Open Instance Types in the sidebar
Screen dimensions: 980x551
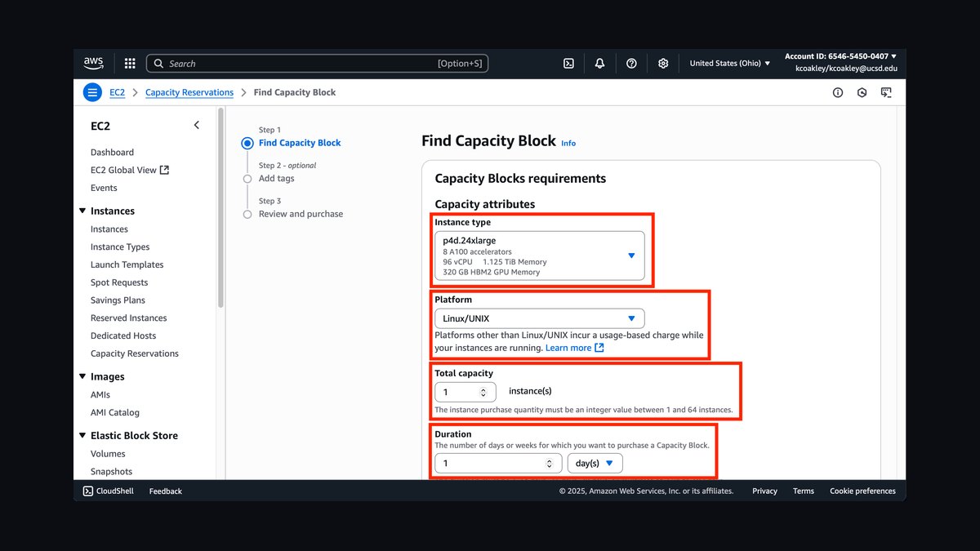(x=120, y=247)
